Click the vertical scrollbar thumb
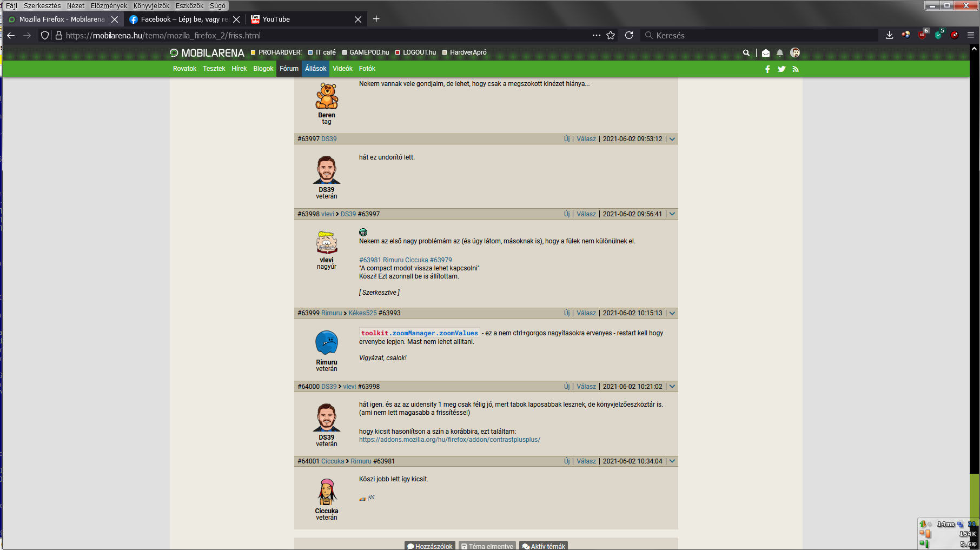The width and height of the screenshot is (980, 550). click(974, 500)
